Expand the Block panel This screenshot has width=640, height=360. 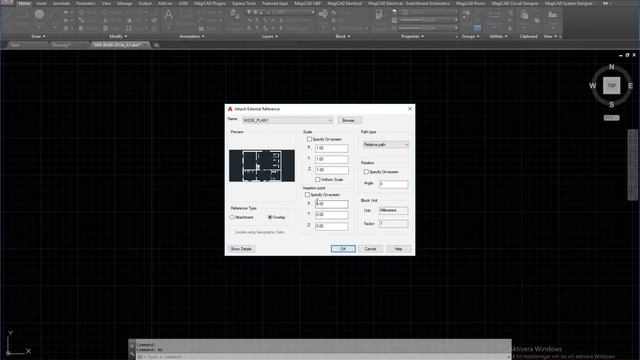point(343,36)
